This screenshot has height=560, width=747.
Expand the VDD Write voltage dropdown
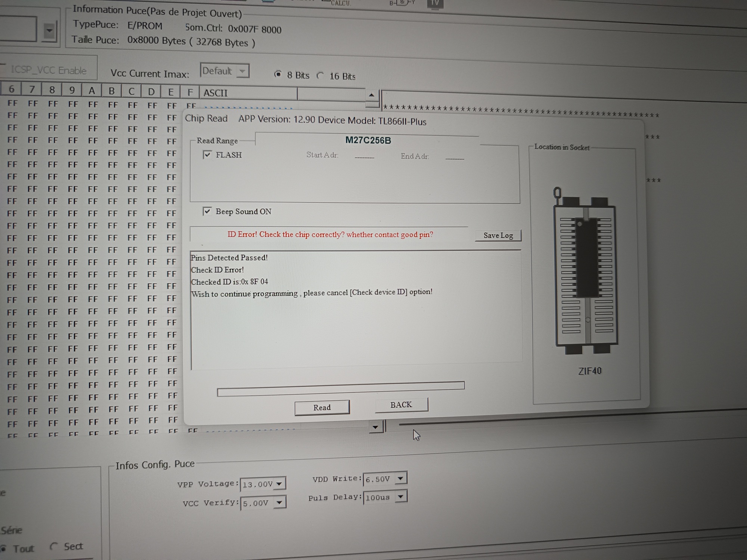(x=400, y=478)
